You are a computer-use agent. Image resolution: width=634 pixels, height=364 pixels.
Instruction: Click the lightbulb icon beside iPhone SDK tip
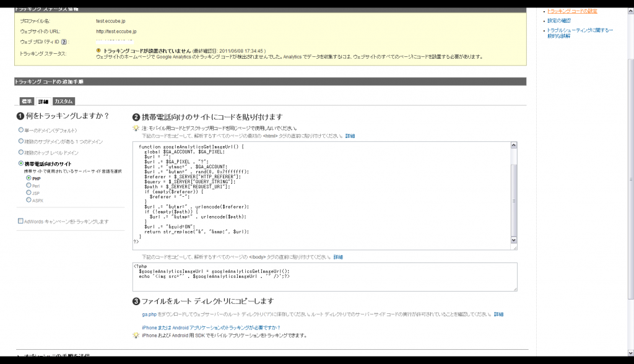[x=136, y=336]
